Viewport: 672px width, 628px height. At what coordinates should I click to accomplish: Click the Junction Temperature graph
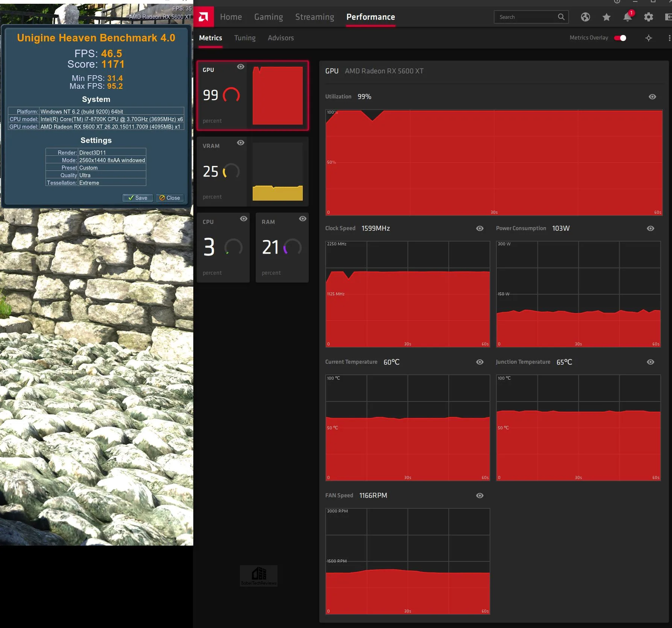click(578, 428)
